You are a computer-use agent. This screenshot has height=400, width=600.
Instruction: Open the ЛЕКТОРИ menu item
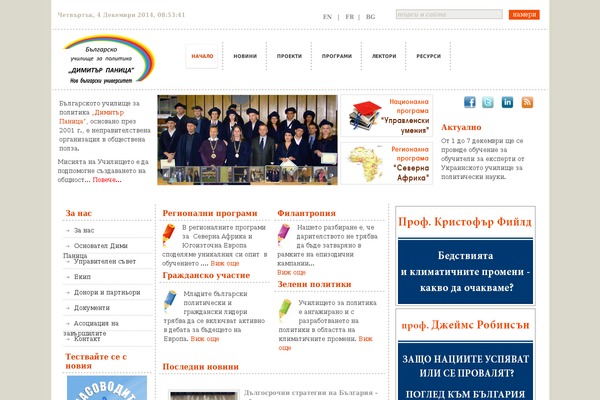click(384, 56)
